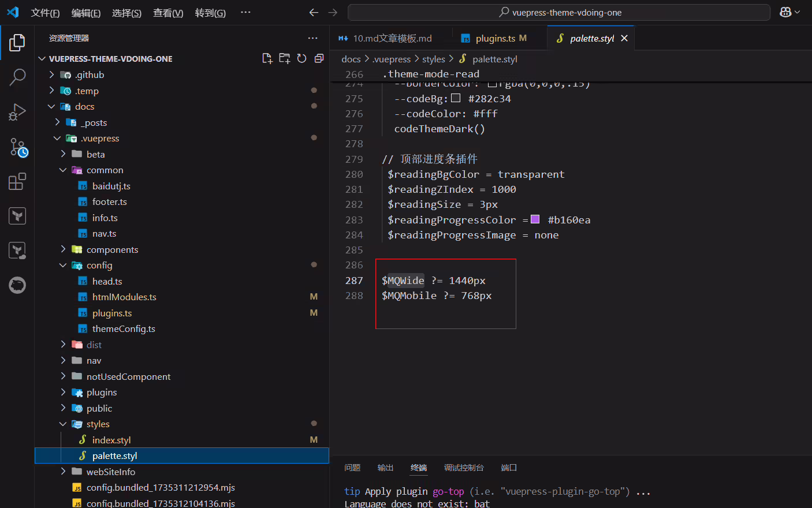Open the Search view icon
The height and width of the screenshot is (508, 812).
click(17, 77)
